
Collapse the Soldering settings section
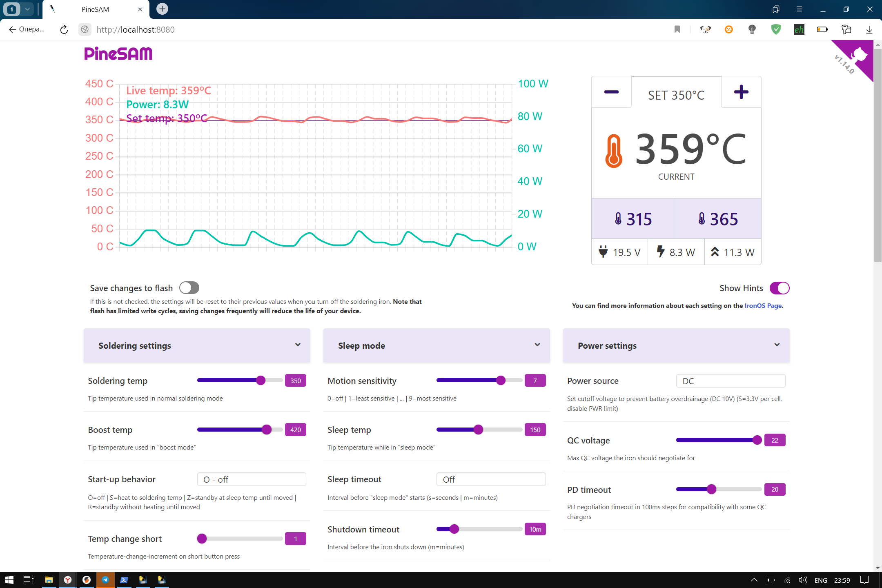298,345
